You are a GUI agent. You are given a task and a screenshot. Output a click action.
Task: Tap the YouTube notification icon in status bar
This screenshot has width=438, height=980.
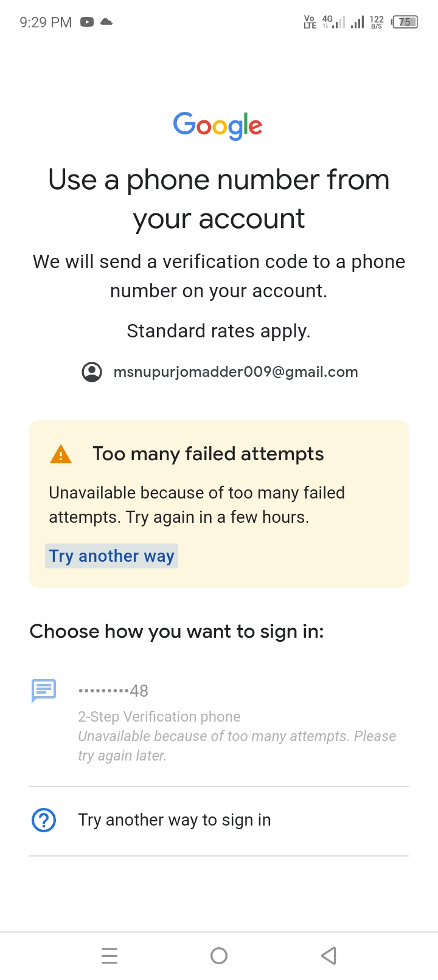(x=87, y=22)
